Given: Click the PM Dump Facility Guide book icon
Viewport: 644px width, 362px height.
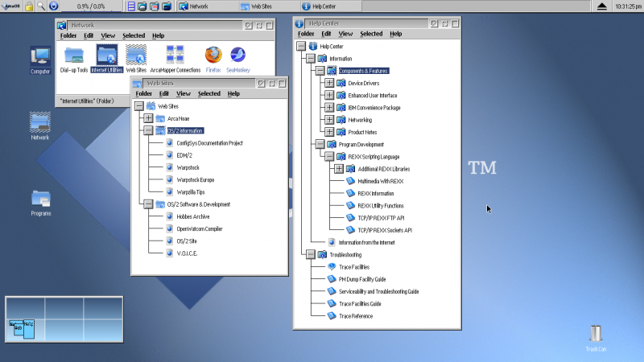Looking at the screenshot, I should tap(332, 279).
